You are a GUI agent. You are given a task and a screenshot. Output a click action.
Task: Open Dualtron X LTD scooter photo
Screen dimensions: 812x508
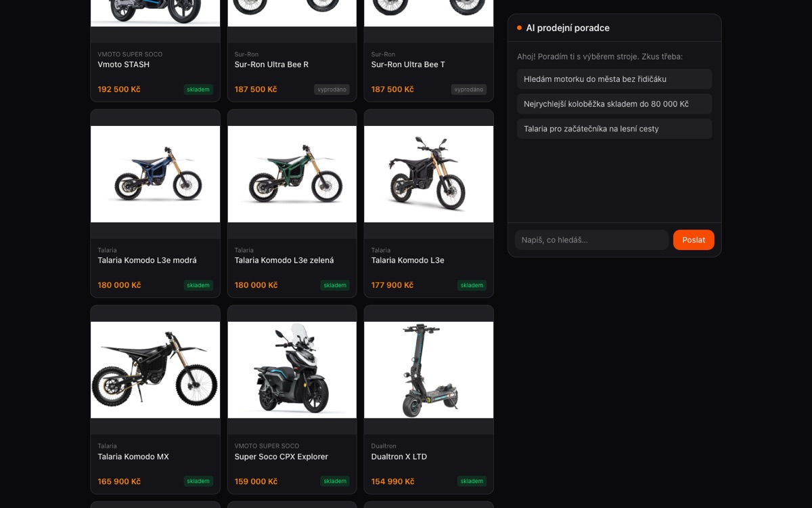pyautogui.click(x=428, y=370)
